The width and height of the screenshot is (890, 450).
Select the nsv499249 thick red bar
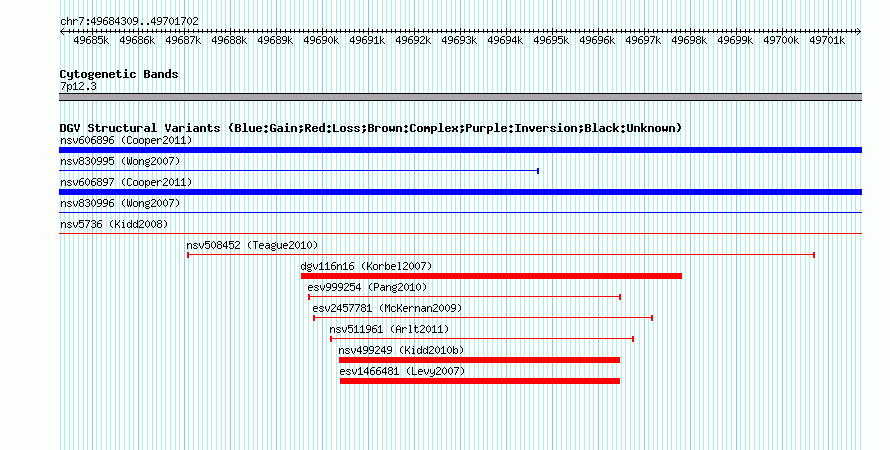(480, 360)
